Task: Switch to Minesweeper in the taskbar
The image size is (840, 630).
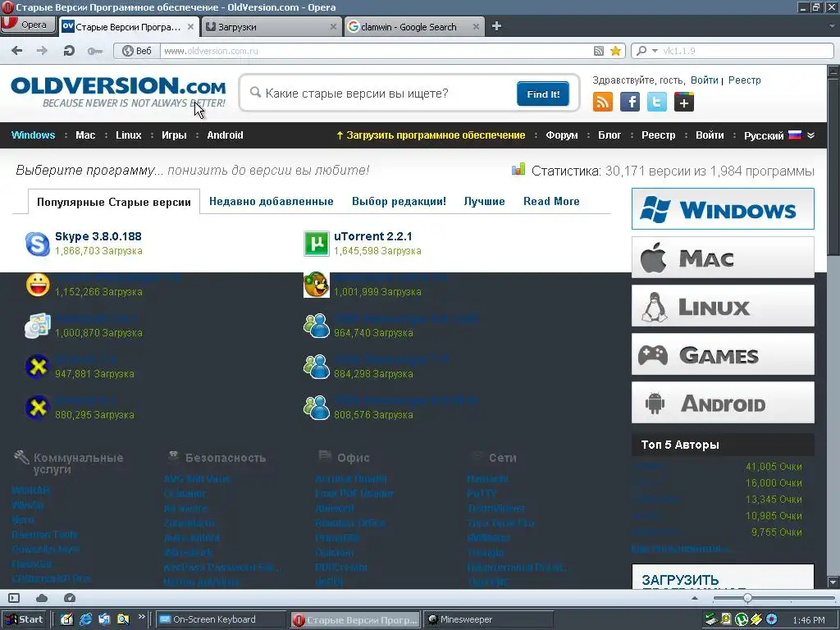Action: [489, 619]
